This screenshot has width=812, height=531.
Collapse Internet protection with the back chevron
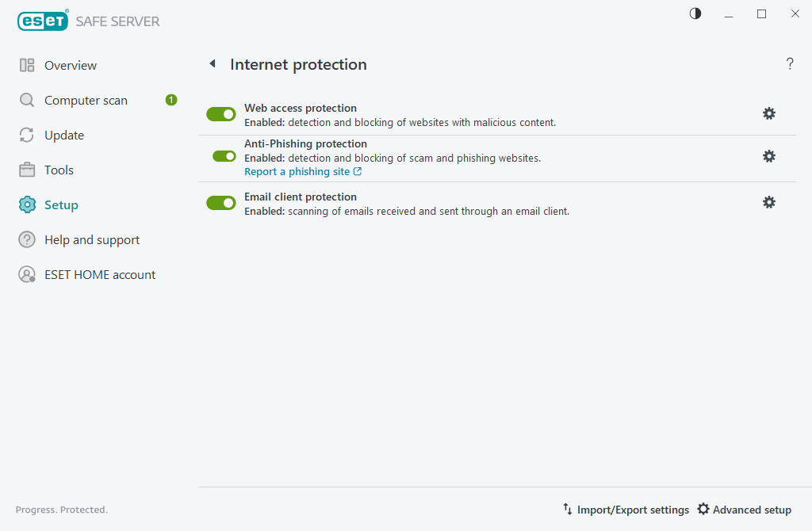[x=212, y=63]
